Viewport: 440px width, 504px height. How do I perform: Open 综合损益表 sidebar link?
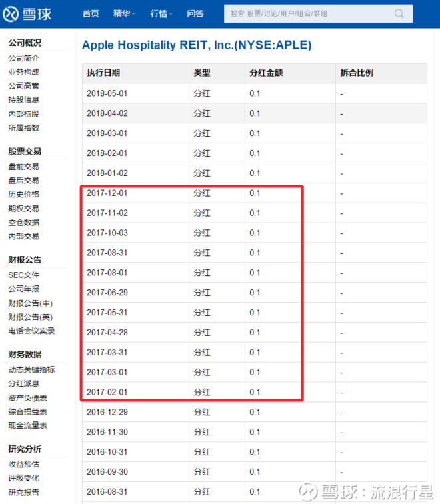(27, 411)
